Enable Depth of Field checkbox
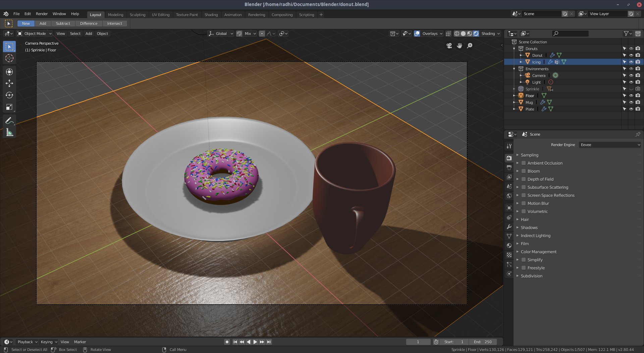Image resolution: width=644 pixels, height=353 pixels. click(523, 179)
